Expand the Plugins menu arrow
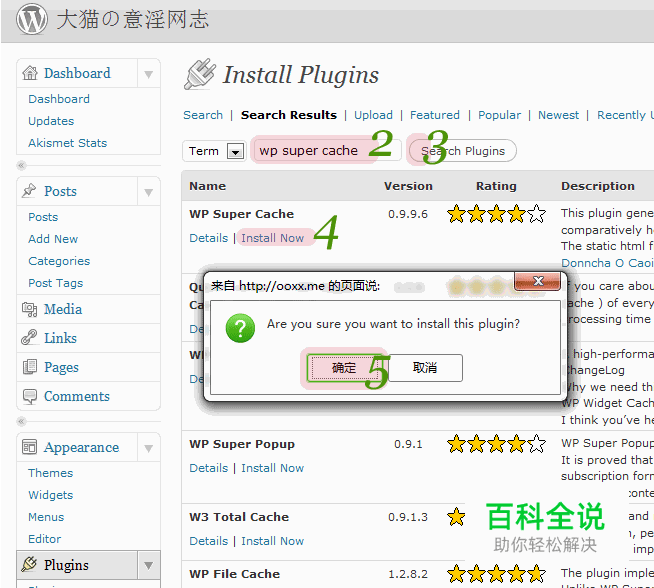654x588 pixels. (148, 565)
